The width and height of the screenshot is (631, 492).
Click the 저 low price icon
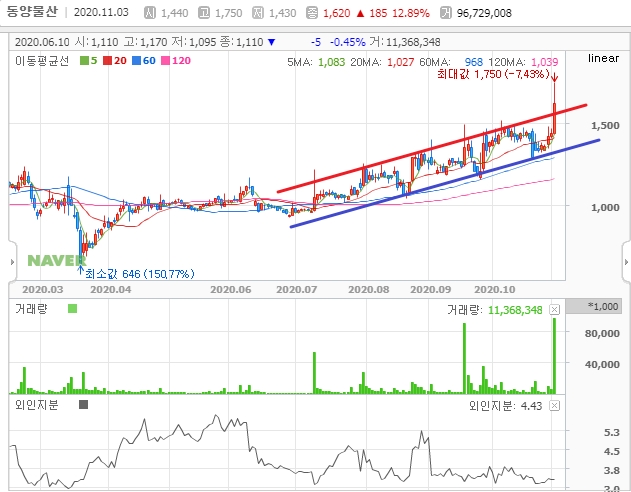click(258, 13)
